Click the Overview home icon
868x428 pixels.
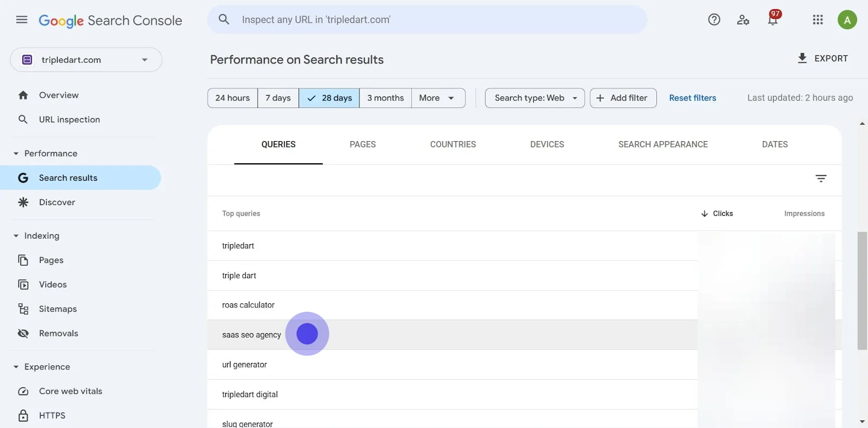pyautogui.click(x=23, y=95)
